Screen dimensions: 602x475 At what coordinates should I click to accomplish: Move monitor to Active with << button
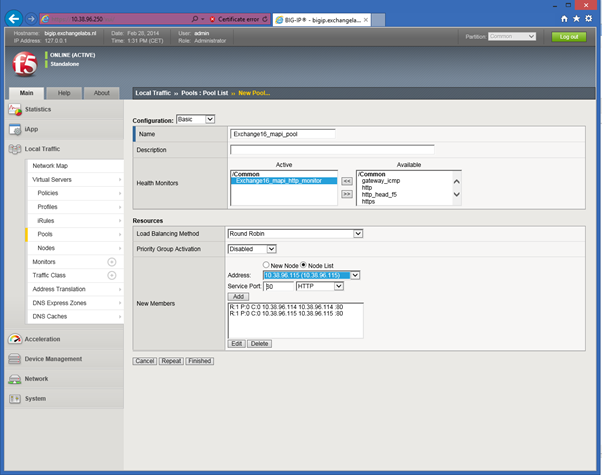tap(347, 181)
